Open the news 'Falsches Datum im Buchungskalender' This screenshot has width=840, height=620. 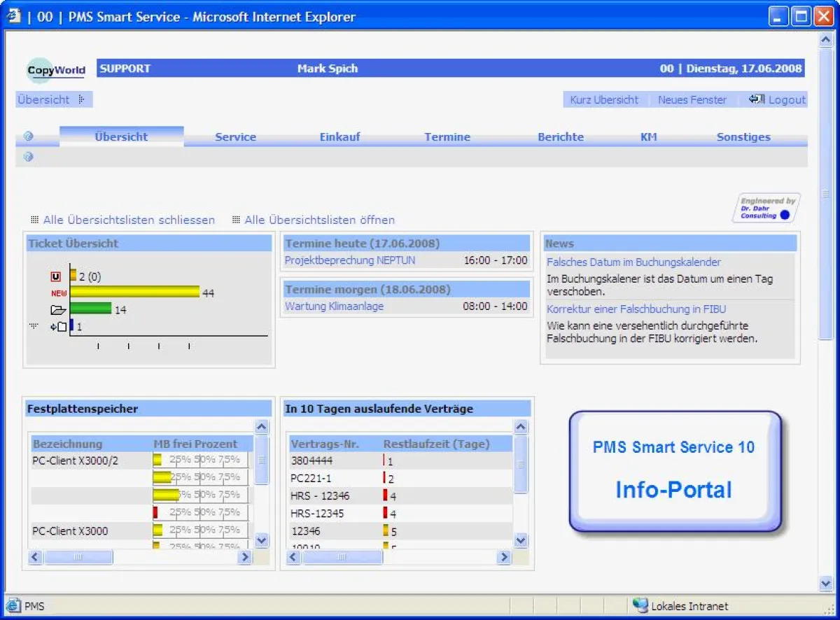point(633,262)
